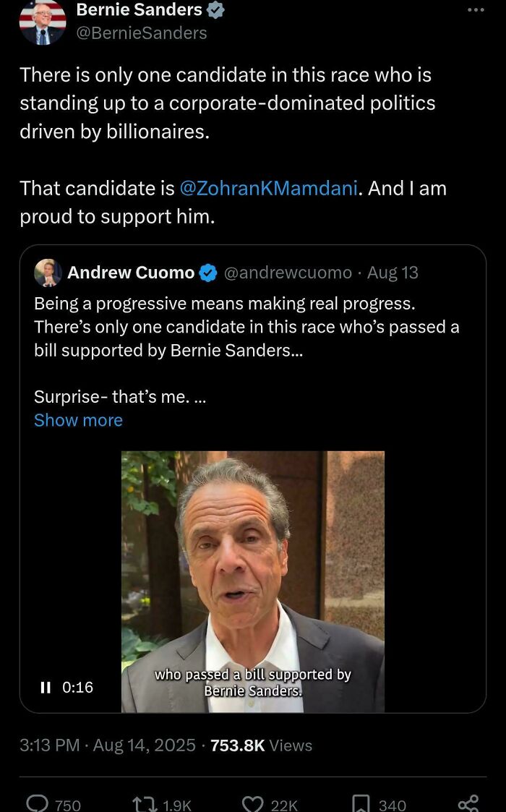This screenshot has width=506, height=812.
Task: Pause the quoted video
Action: pos(46,687)
